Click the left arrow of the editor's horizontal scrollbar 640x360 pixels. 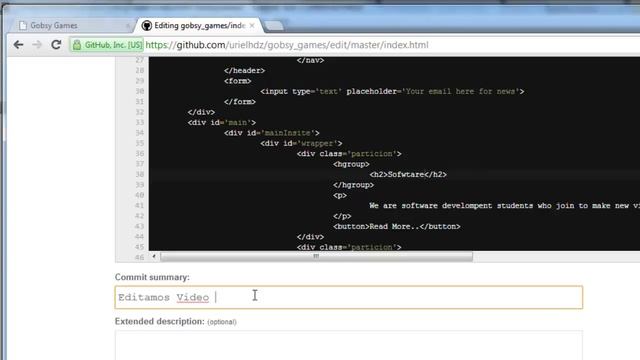154,256
